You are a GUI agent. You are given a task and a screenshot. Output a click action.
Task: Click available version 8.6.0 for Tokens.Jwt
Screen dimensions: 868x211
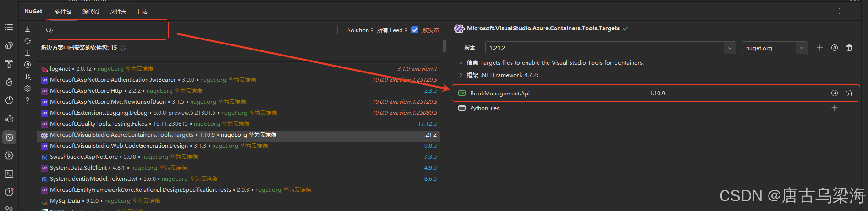click(x=430, y=179)
